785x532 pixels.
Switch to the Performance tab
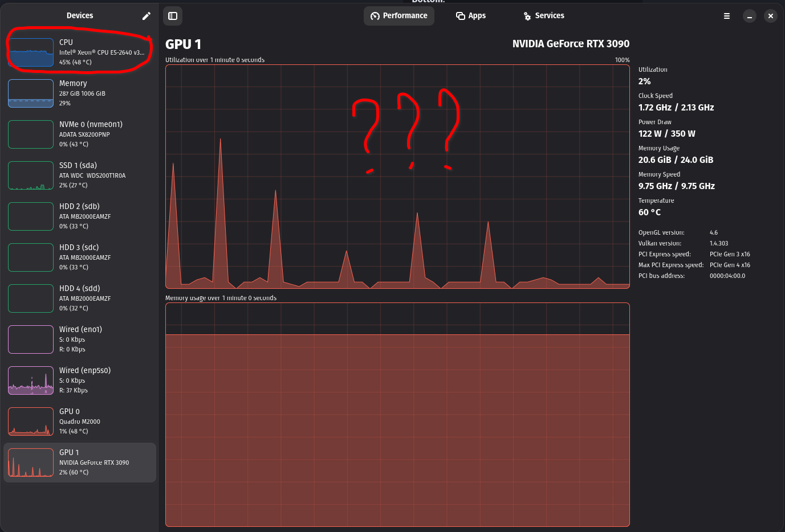coord(399,16)
